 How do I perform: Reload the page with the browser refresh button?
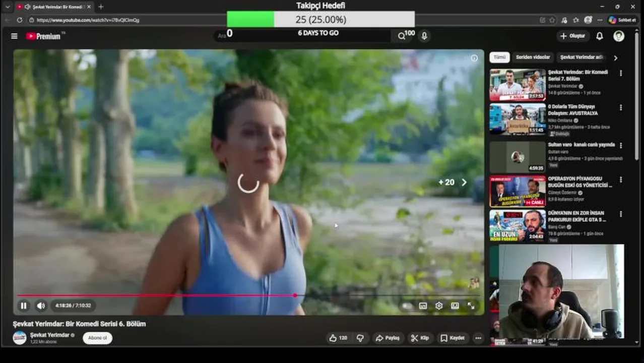(20, 20)
